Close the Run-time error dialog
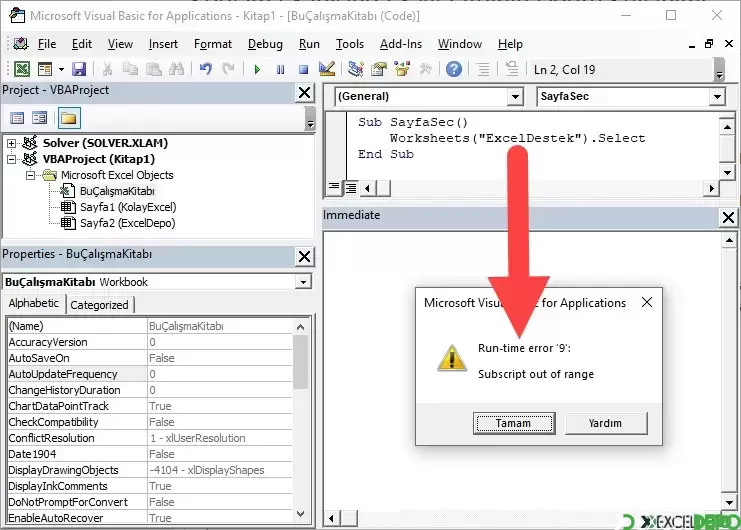This screenshot has height=530, width=741. pos(647,302)
